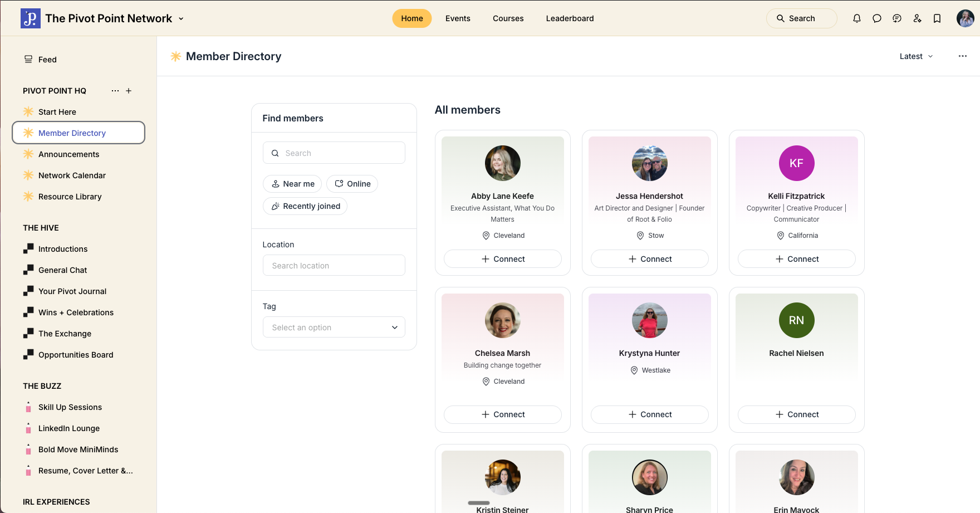This screenshot has height=513, width=980.
Task: Click the Resource Library starburst icon
Action: click(28, 196)
